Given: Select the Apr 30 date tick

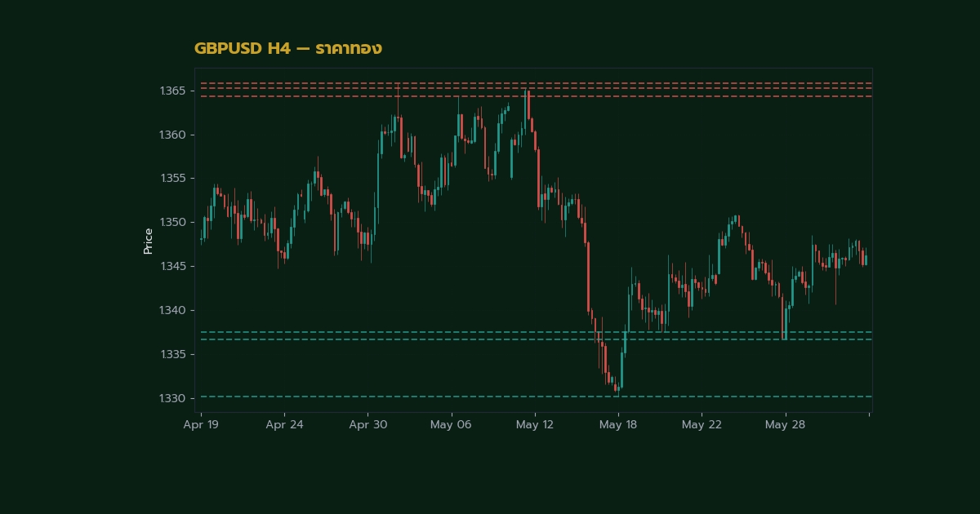Looking at the screenshot, I should [x=368, y=425].
